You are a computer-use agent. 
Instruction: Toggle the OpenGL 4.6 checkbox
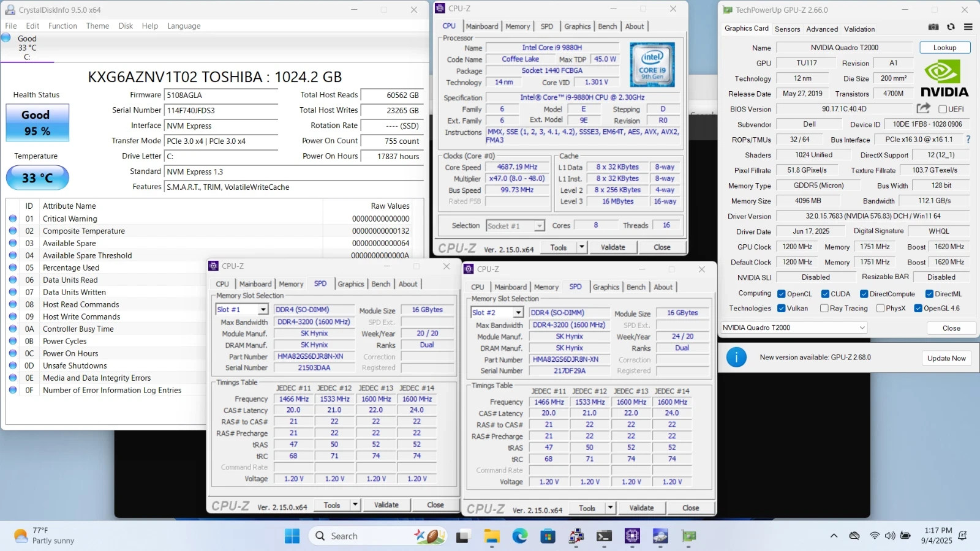click(918, 309)
